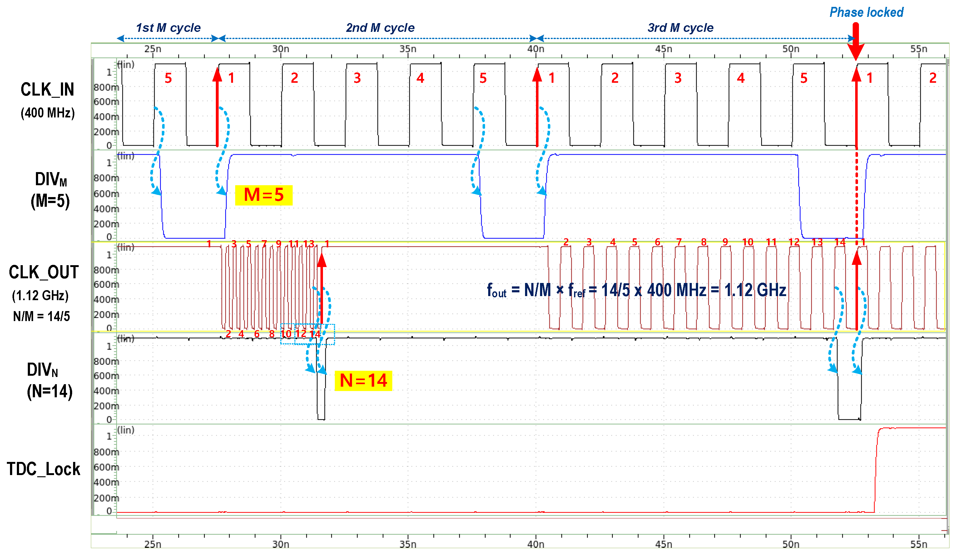Screen dimensions: 962x560
Task: Select the 1st M cycle label
Action: pyautogui.click(x=168, y=27)
